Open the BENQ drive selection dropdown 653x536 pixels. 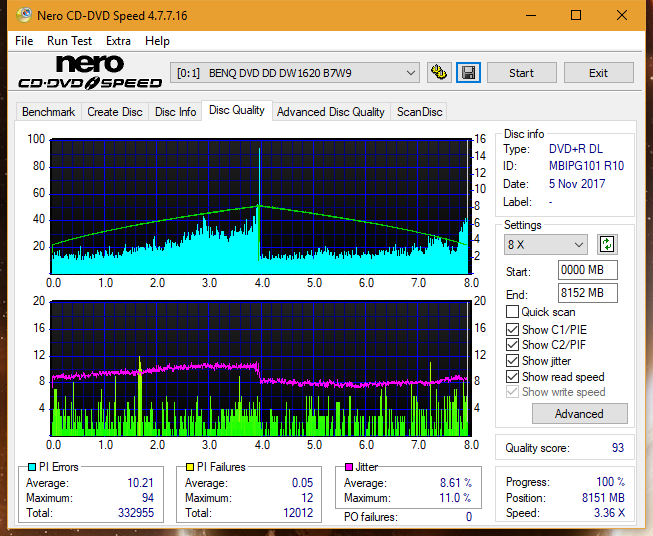[295, 73]
